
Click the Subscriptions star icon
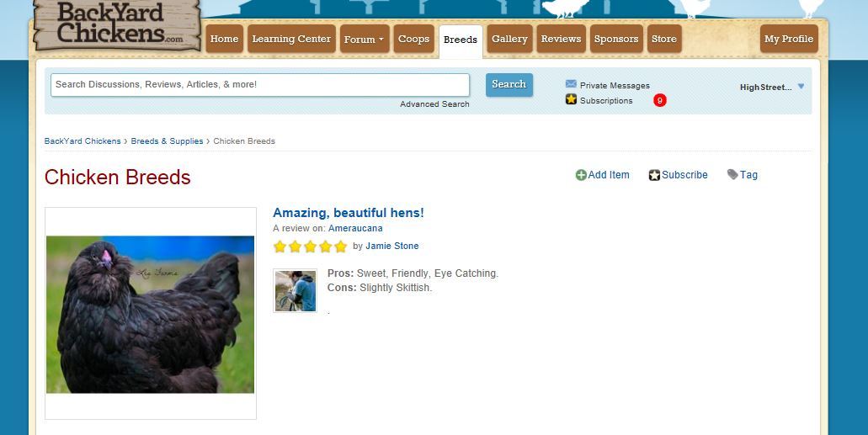(571, 99)
